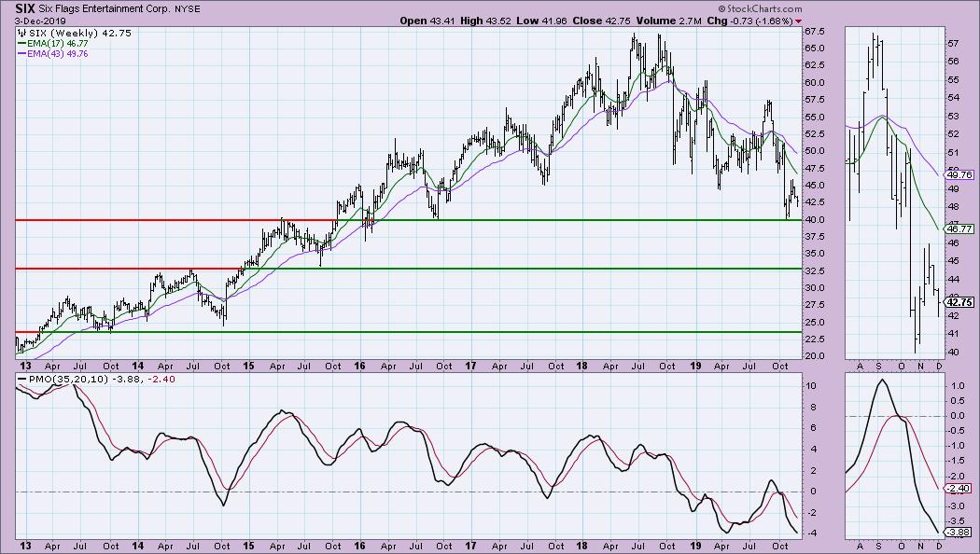Click the 45.0 price axis label
Viewport: 980px width, 554px height.
[x=813, y=186]
